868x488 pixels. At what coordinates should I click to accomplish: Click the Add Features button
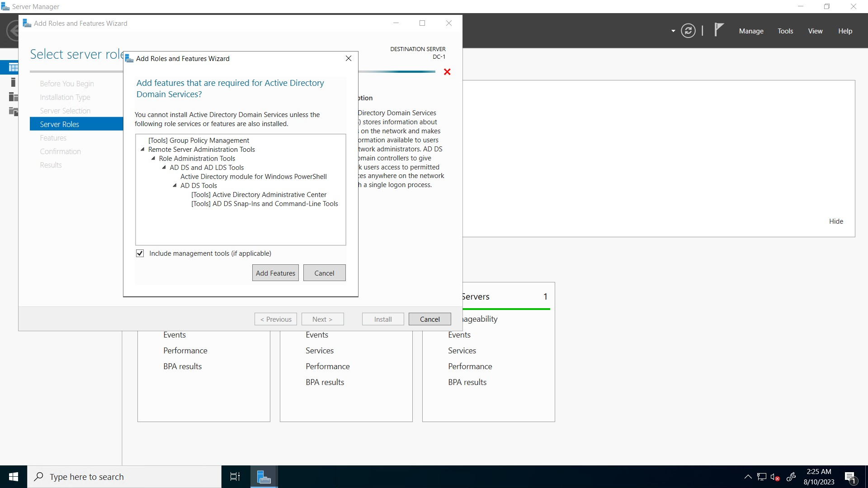coord(275,273)
